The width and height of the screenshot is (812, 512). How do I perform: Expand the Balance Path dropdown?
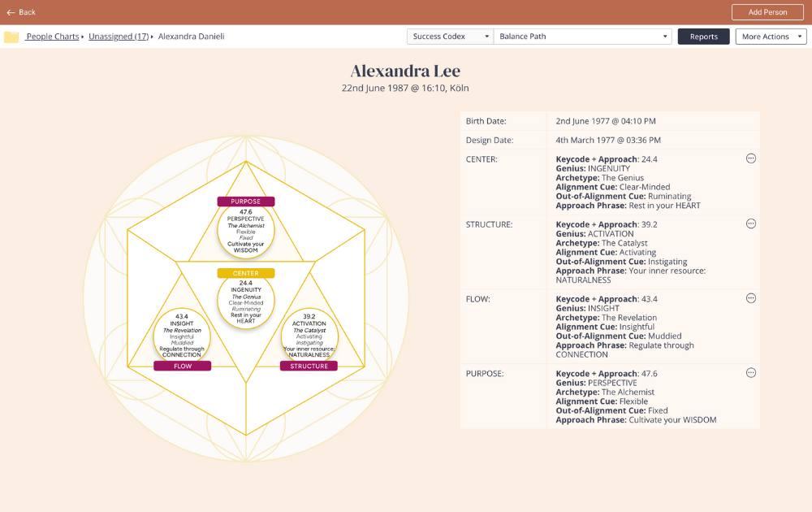[x=583, y=37]
